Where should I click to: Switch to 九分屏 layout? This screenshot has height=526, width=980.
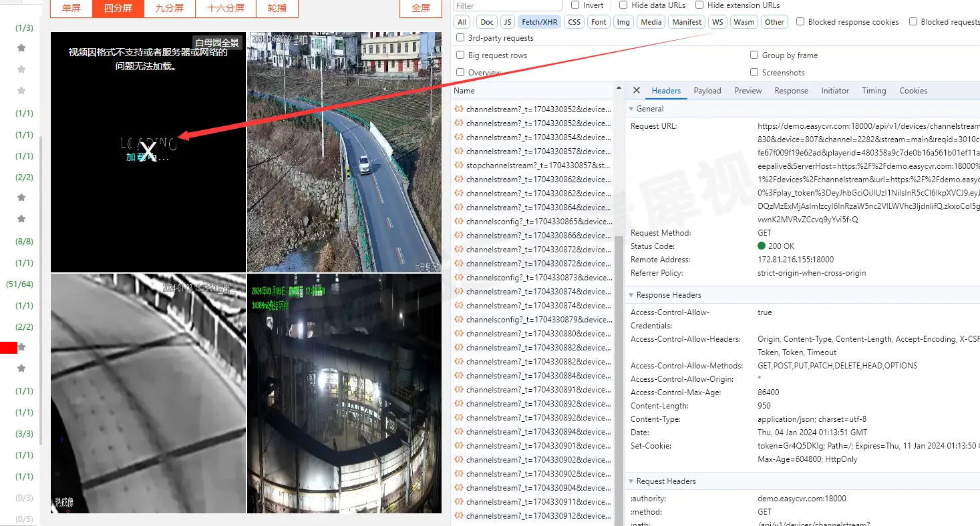coord(170,8)
